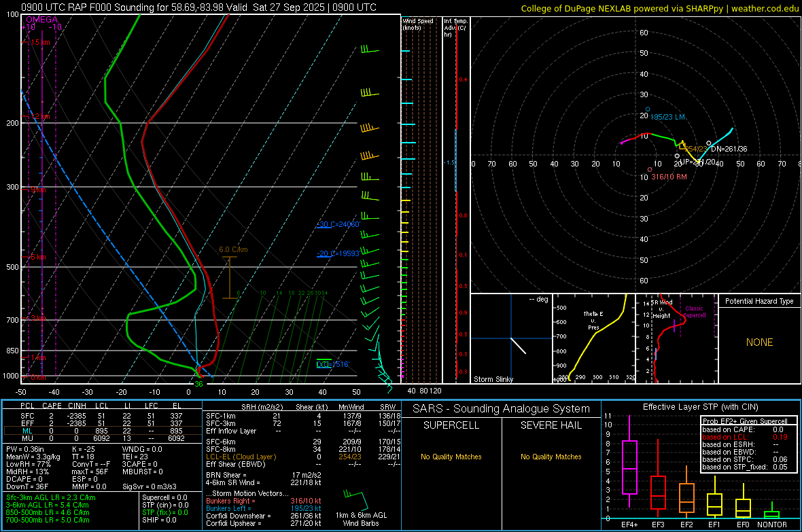Screen dimensions: 802x532
Task: Click the Supercell = 0.0 composite value
Action: (164, 497)
